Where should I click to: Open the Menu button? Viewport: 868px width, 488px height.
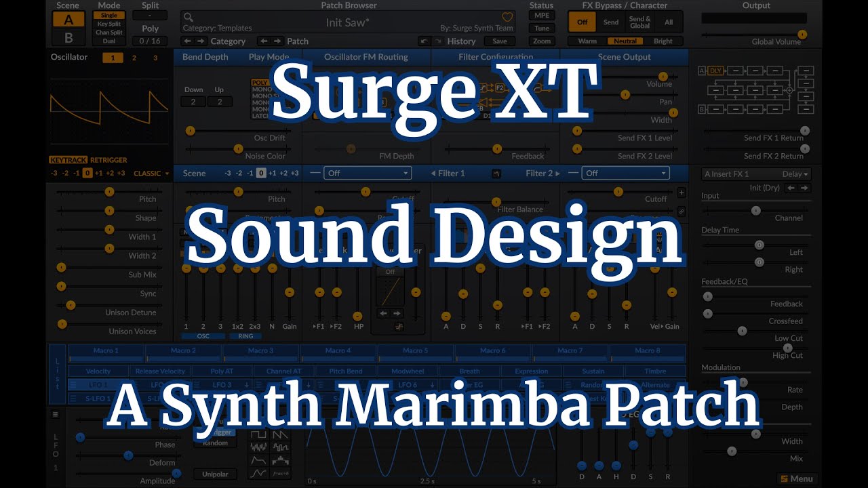[796, 479]
